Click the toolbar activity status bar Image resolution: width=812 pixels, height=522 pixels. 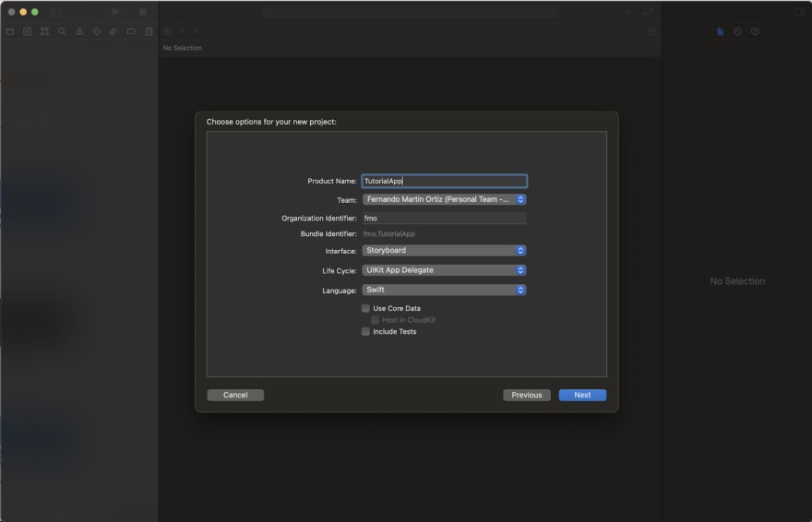(410, 11)
